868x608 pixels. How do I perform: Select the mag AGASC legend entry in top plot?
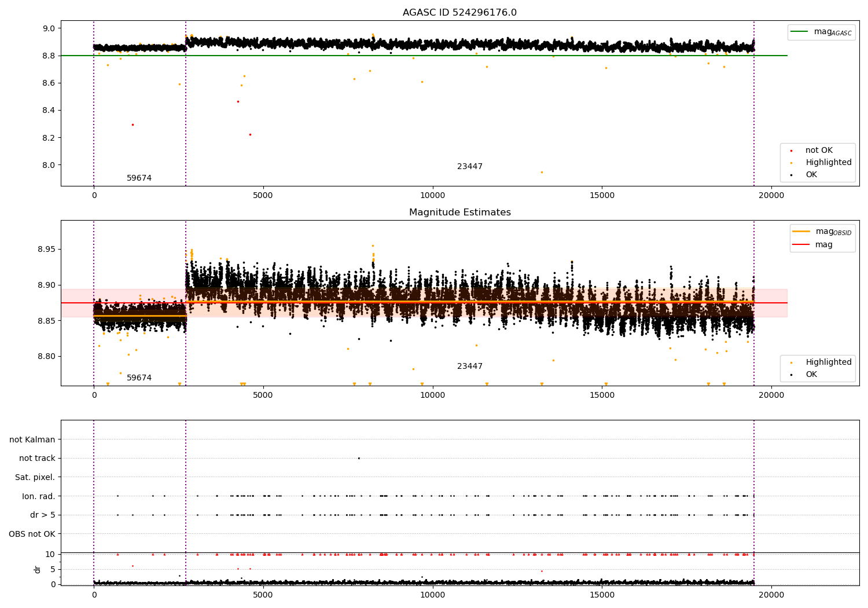click(x=822, y=32)
